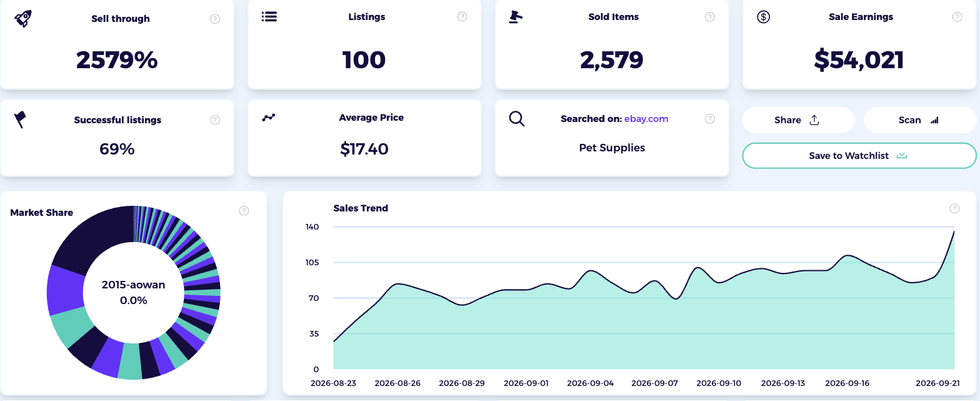Click the Market Share panel title
Screen dimensions: 980x401
(42, 213)
